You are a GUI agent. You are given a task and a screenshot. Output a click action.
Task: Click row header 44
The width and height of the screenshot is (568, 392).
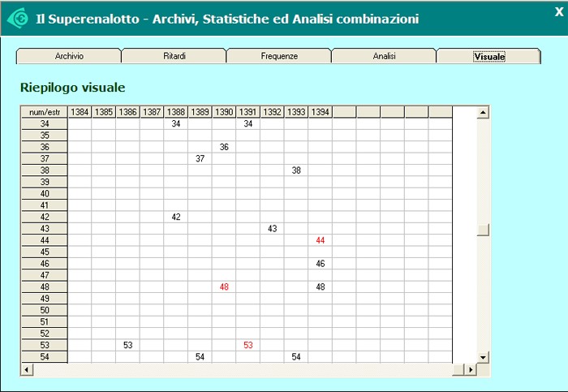[x=45, y=240]
